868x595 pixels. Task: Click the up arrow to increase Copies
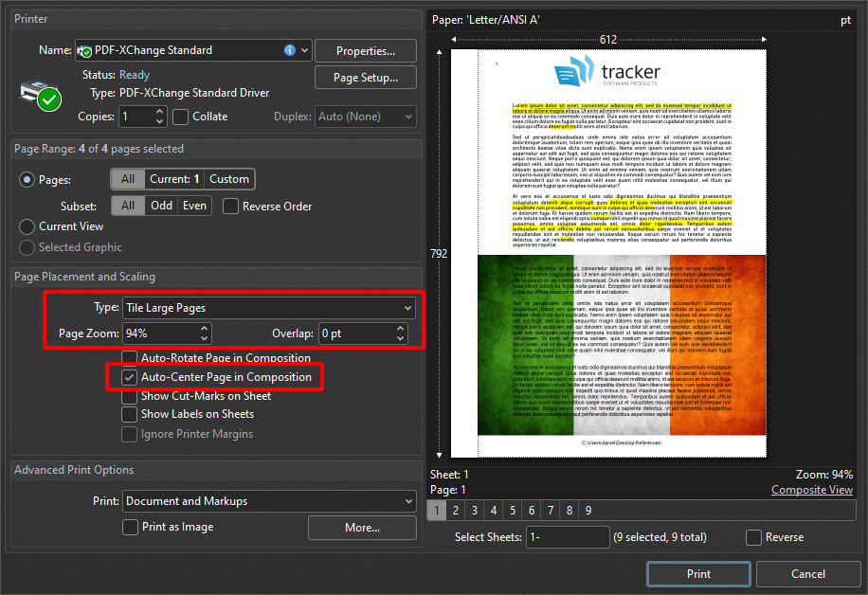tap(160, 111)
